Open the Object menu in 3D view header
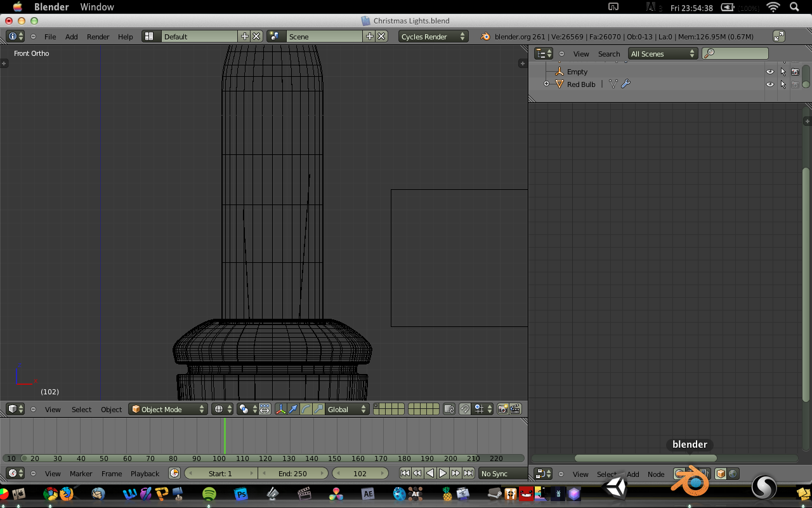This screenshot has width=812, height=508. (111, 410)
